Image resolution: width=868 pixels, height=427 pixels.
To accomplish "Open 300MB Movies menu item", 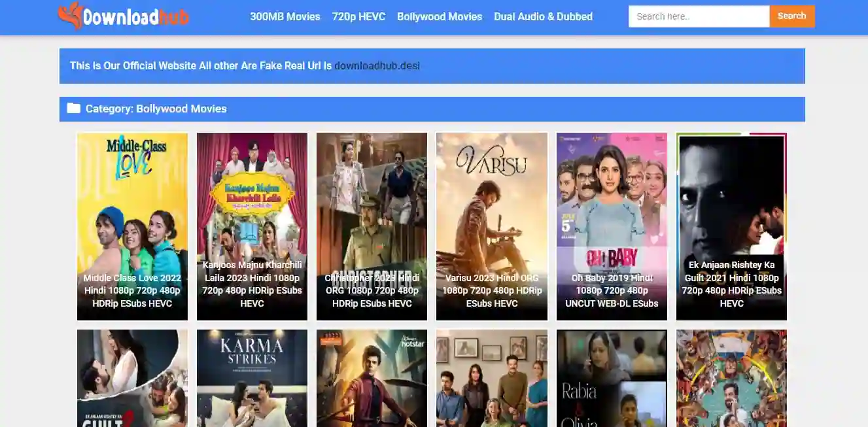I will (x=285, y=16).
